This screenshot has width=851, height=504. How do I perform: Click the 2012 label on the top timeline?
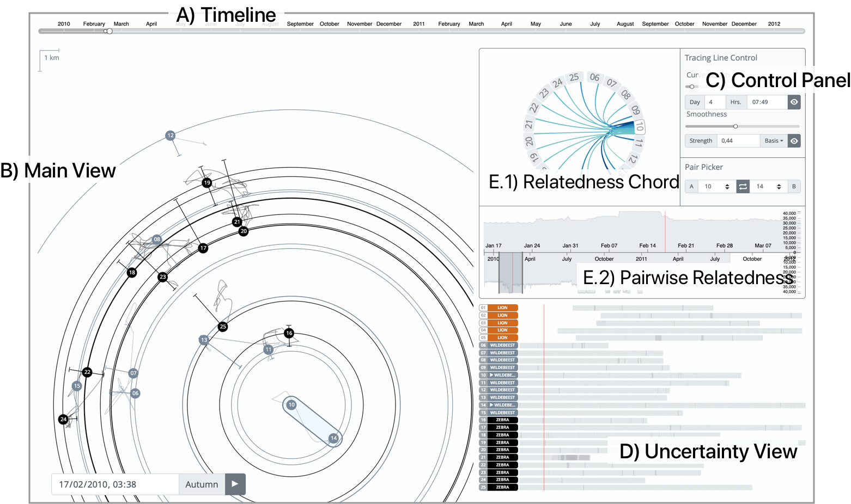pos(774,24)
